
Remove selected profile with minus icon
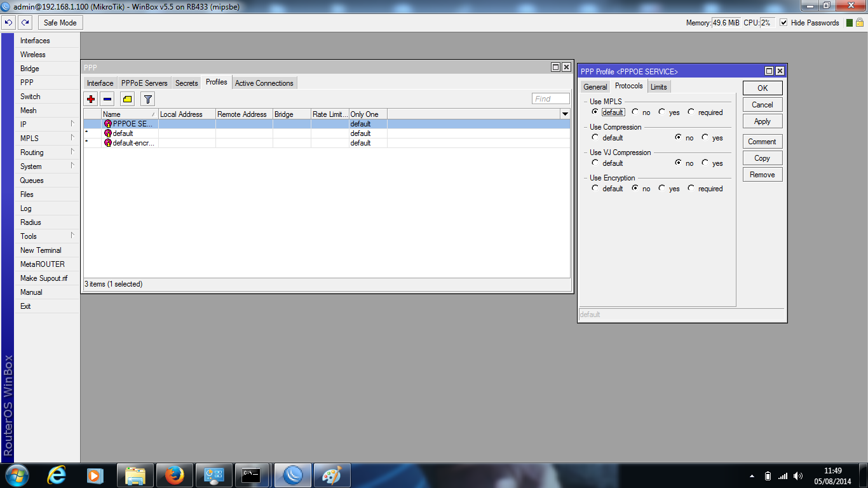pos(107,98)
